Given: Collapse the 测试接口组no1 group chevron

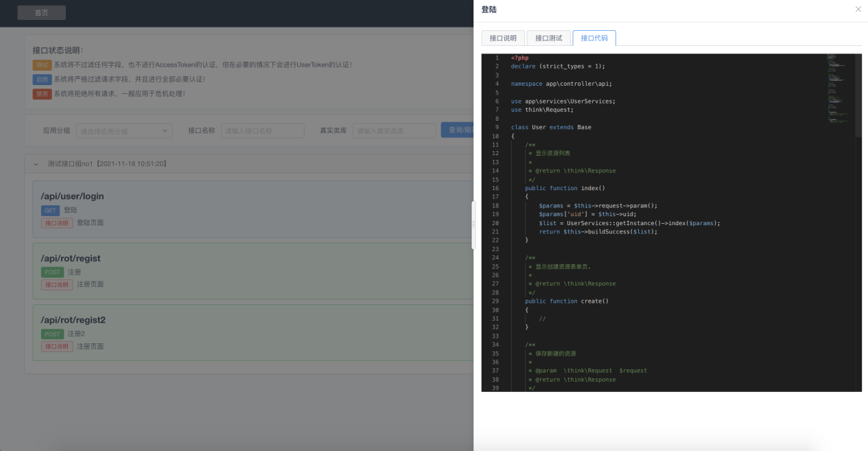Looking at the screenshot, I should click(x=36, y=165).
